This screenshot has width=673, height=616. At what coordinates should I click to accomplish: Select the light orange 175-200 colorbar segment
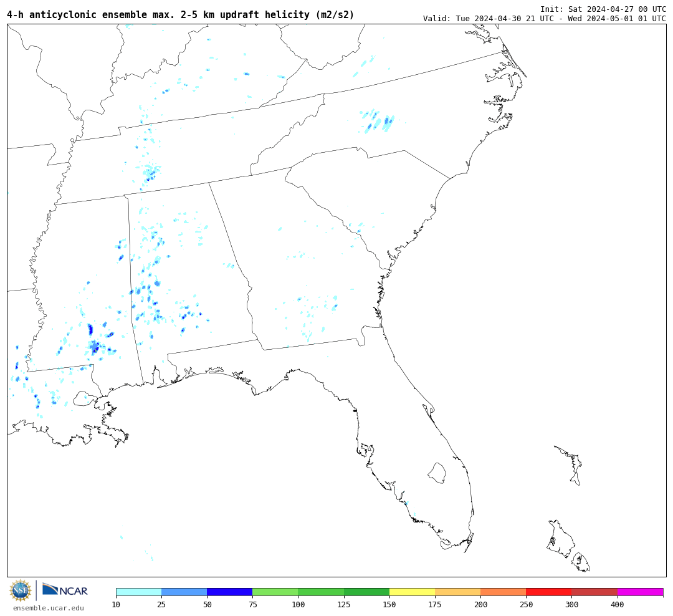458,592
